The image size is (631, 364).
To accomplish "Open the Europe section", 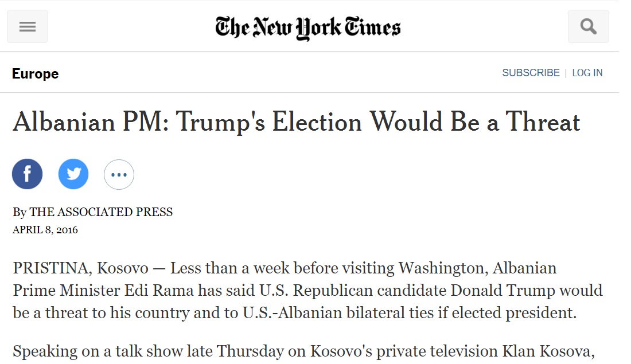I will point(35,74).
